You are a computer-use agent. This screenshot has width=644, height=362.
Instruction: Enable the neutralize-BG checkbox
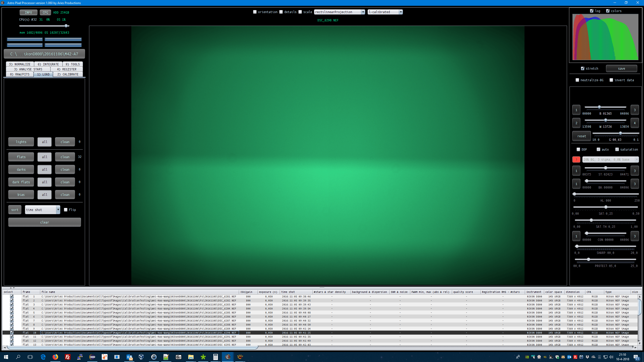[577, 80]
